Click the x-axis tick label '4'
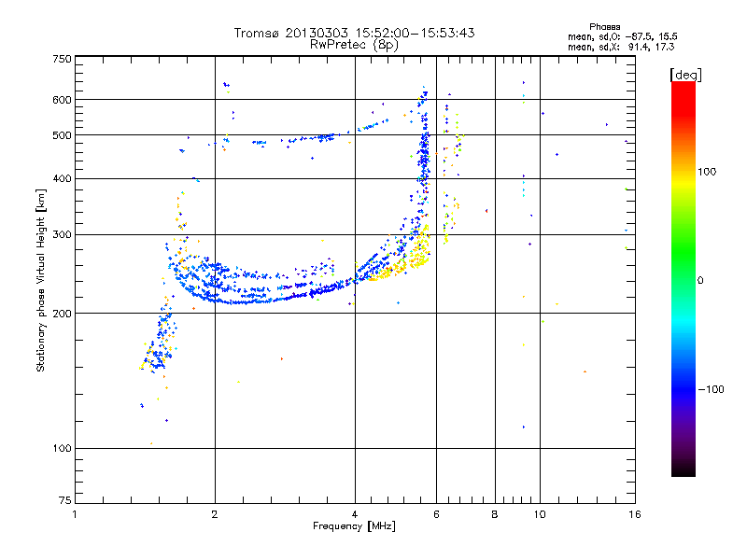Screen dimensions: 747x560 (x=355, y=514)
